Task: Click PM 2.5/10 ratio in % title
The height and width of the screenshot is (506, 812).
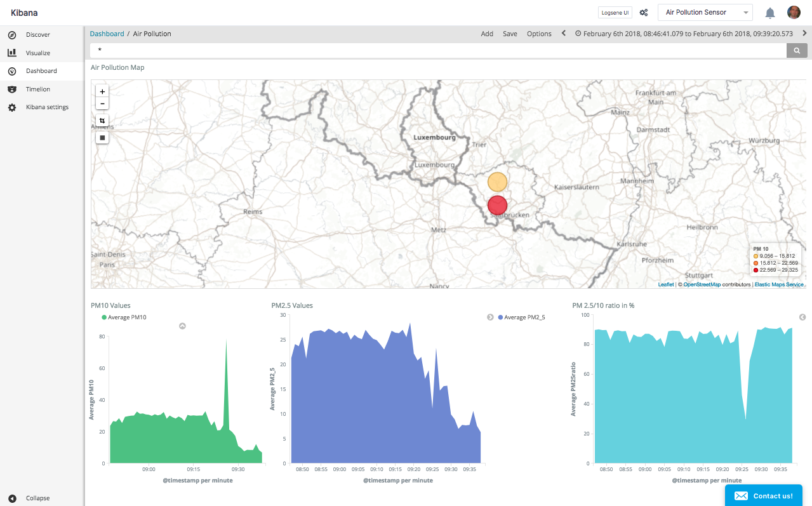Action: coord(603,305)
